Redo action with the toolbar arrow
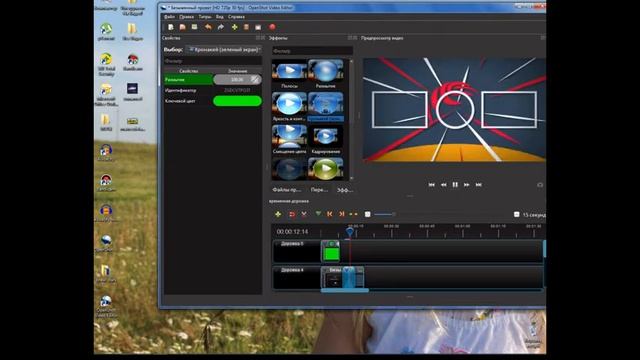 point(221,27)
